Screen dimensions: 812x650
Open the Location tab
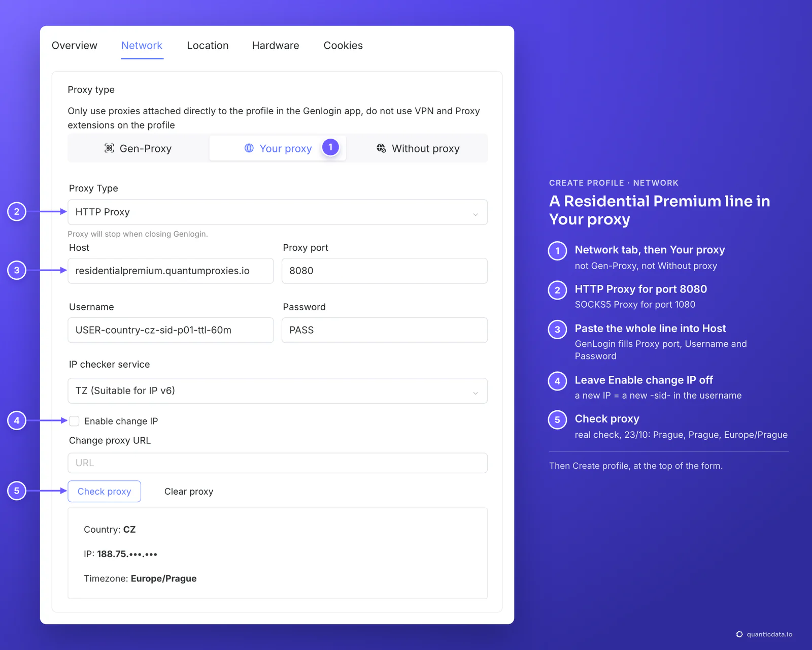coord(208,46)
